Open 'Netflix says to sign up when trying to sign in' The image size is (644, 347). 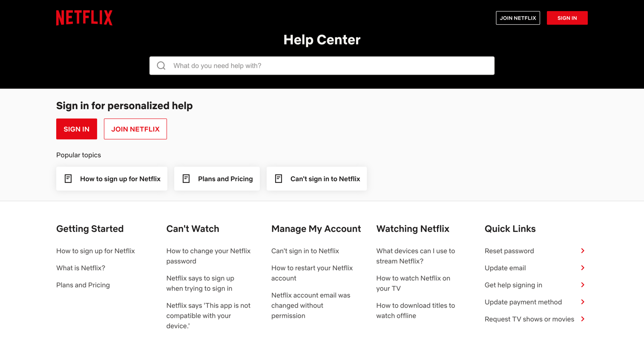(x=200, y=283)
